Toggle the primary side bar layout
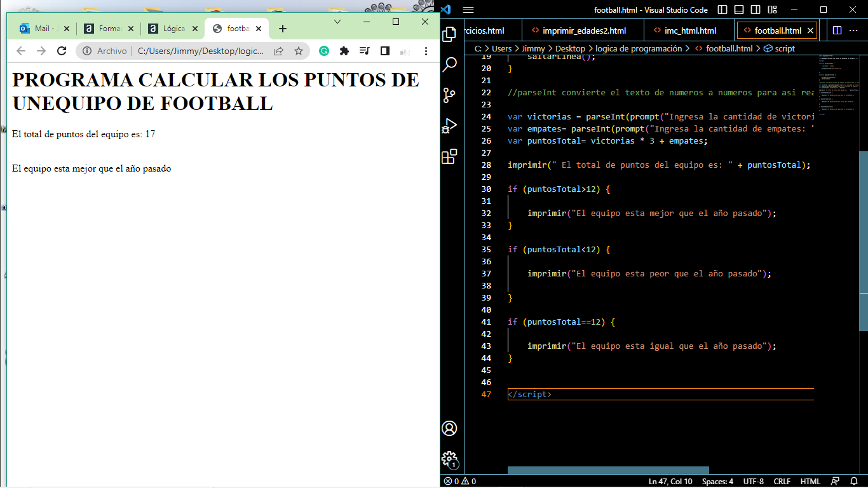This screenshot has height=488, width=868. coord(722,10)
